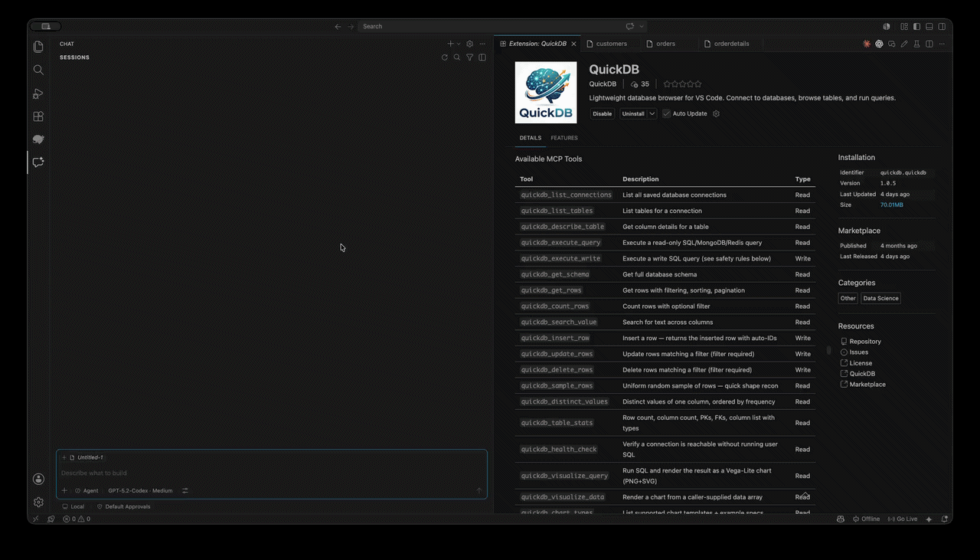This screenshot has height=560, width=980.
Task: Close the Extension: QuickDB tab
Action: coord(573,44)
